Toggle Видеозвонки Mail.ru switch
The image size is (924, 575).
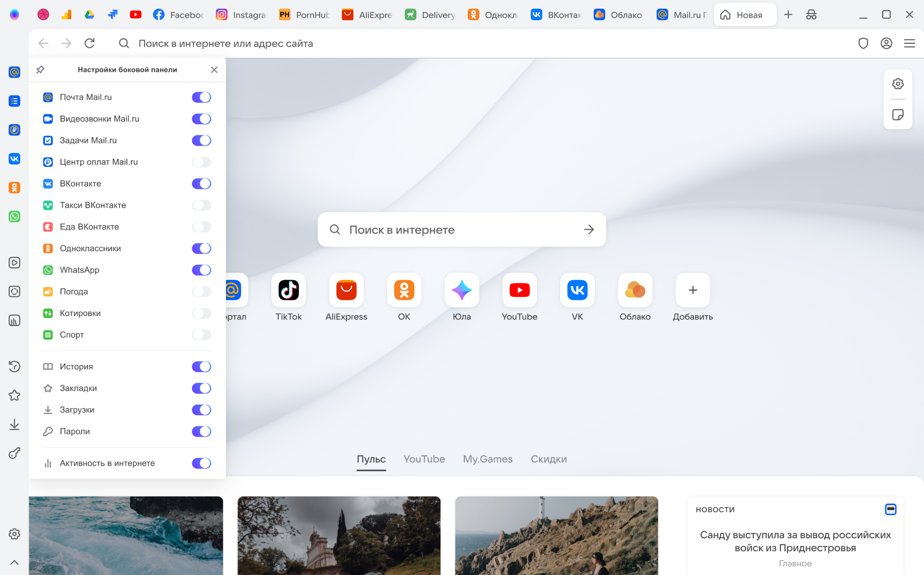[201, 119]
